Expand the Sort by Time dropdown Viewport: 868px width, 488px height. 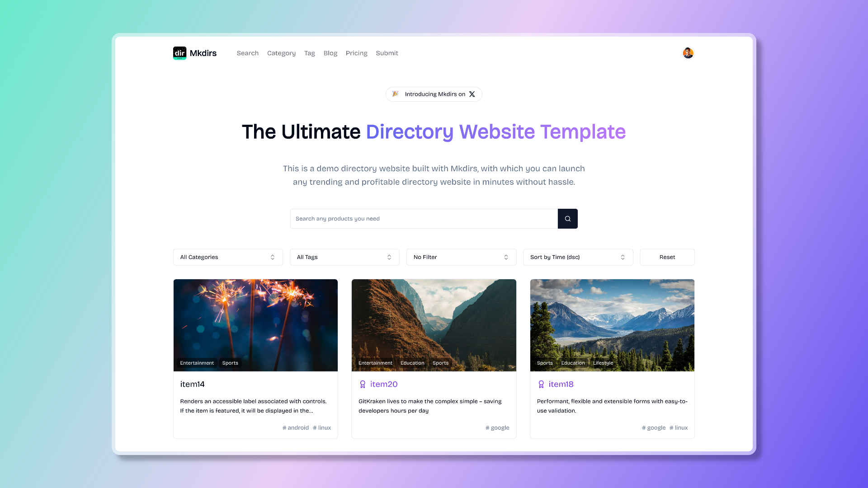(x=578, y=257)
